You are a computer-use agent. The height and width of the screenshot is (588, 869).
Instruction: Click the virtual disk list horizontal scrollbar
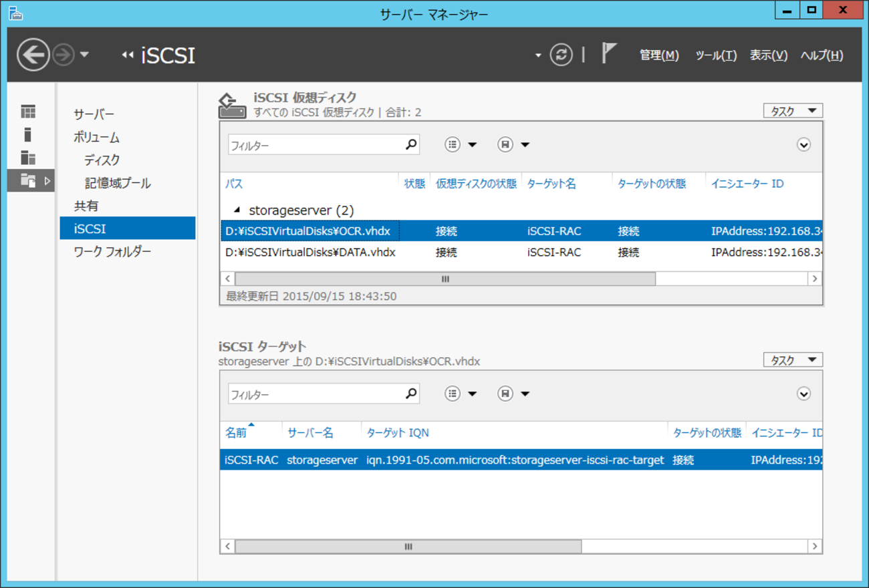(x=445, y=279)
